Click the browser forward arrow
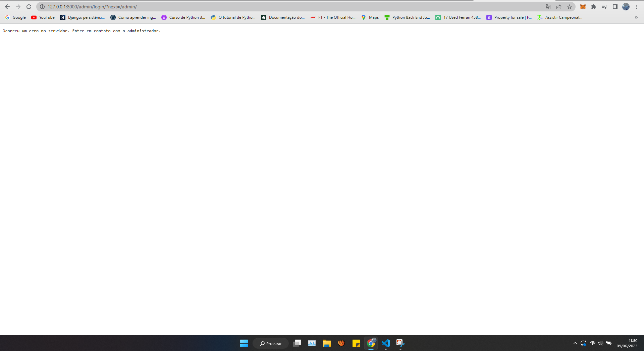Viewport: 644px width, 351px height. pyautogui.click(x=18, y=7)
